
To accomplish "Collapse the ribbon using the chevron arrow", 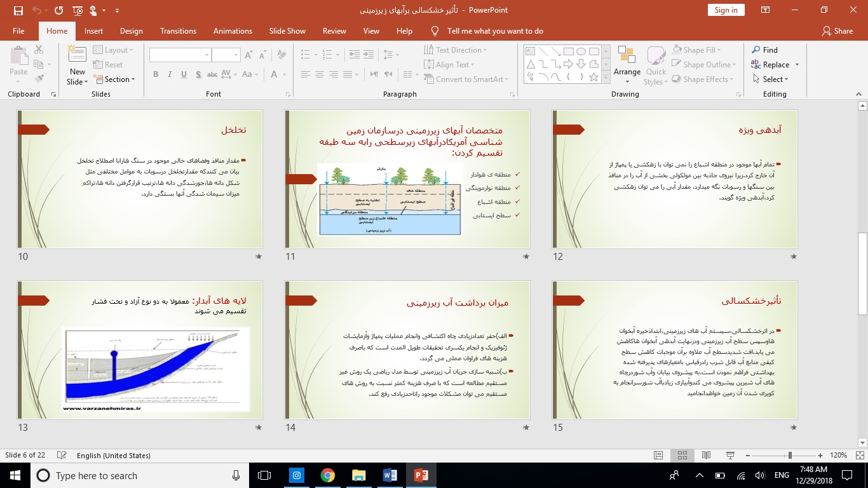I will click(857, 94).
